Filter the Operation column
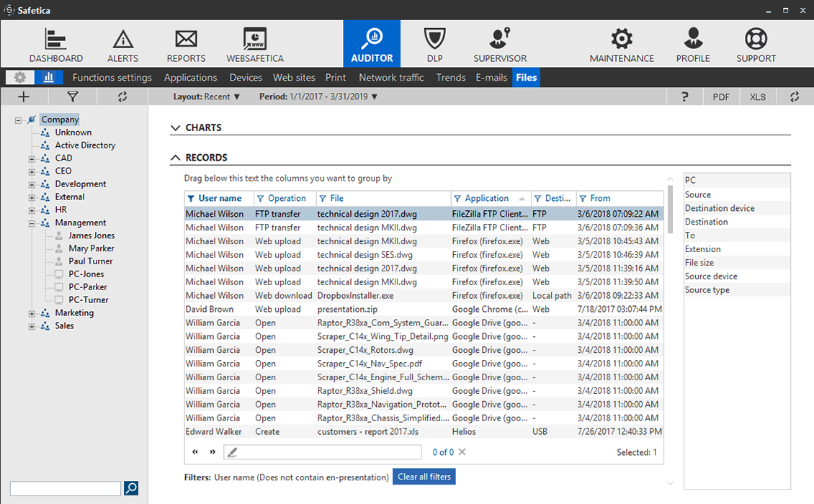This screenshot has width=814, height=504. [261, 198]
